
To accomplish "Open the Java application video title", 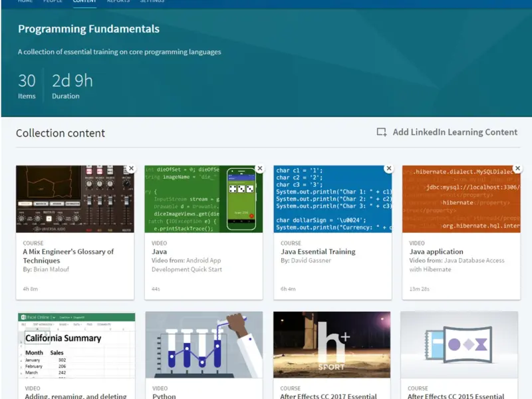I will click(436, 252).
